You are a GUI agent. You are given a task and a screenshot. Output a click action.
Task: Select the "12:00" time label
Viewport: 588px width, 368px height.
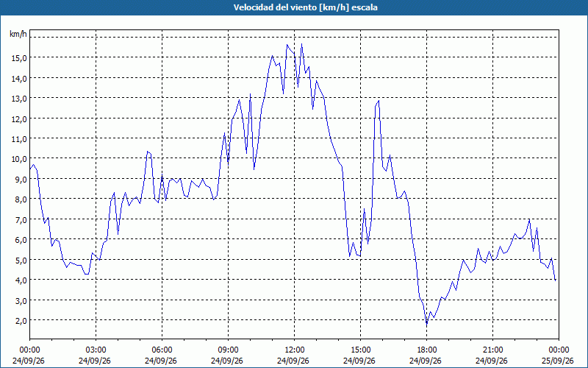[x=295, y=350]
